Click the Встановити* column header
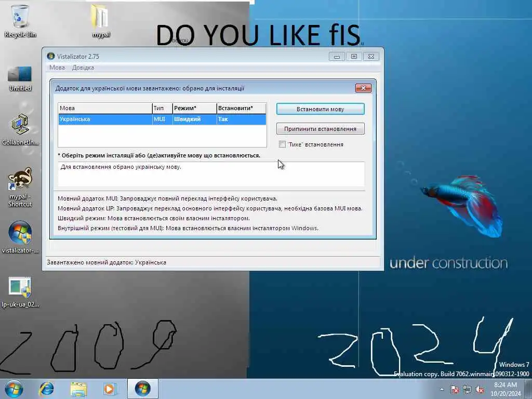This screenshot has height=399, width=532. tap(241, 108)
